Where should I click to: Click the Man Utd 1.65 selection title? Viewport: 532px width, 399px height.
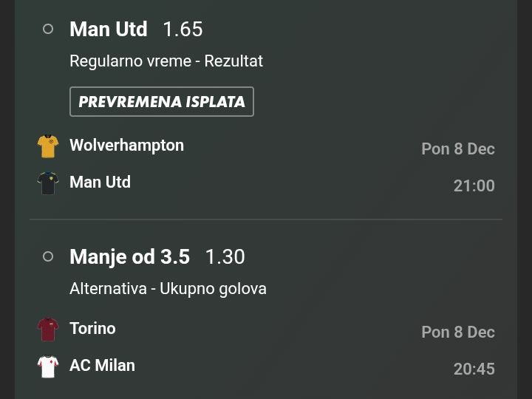[x=108, y=29]
